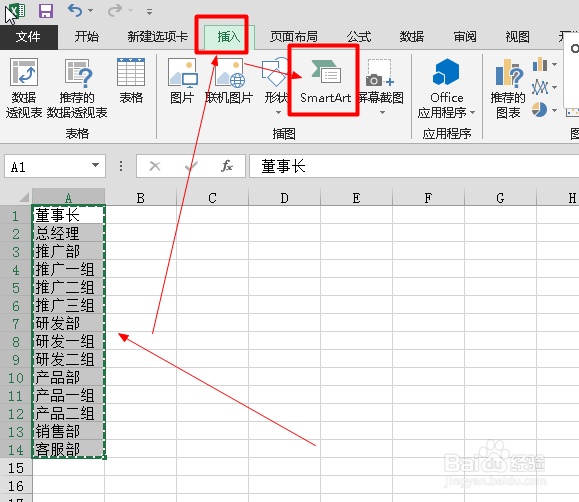Select column A header
The width and height of the screenshot is (579, 502).
click(68, 198)
